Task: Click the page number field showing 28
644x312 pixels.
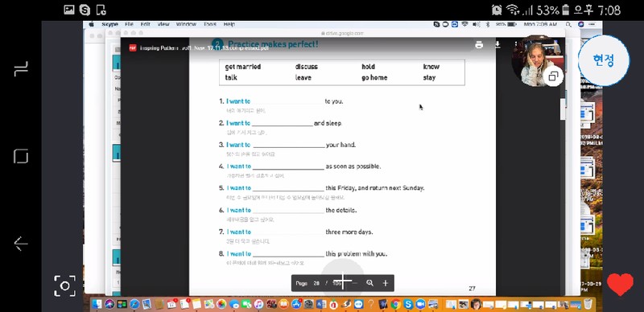Action: click(x=316, y=283)
